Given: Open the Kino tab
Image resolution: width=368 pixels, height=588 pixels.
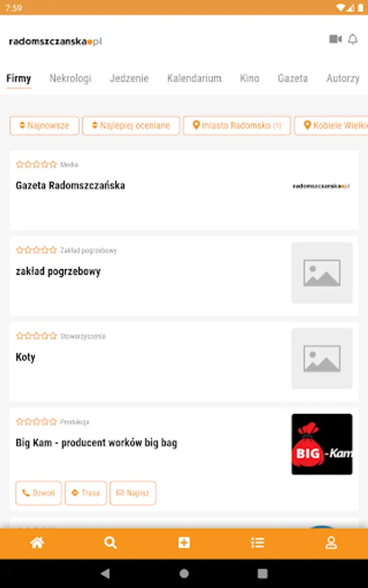Looking at the screenshot, I should tap(250, 78).
